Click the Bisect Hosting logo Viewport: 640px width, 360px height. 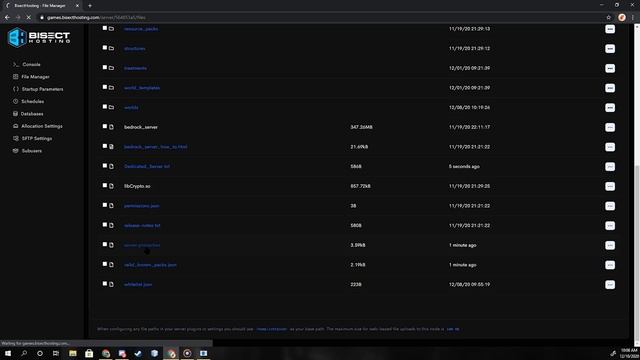(x=39, y=38)
